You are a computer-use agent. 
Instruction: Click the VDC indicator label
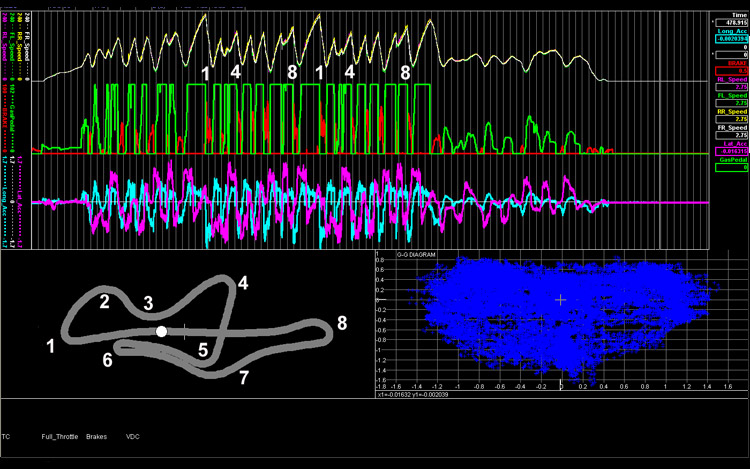tap(133, 437)
